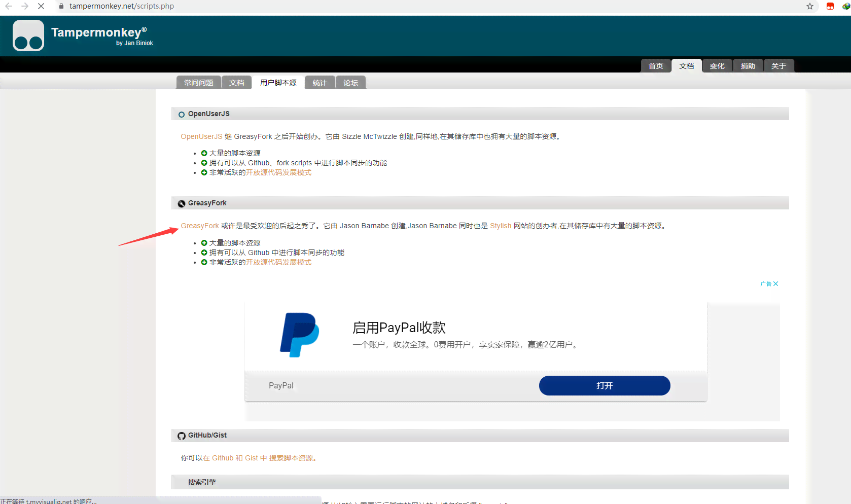This screenshot has height=504, width=851.
Task: Click the GitHub/Gist octocat icon
Action: [x=182, y=436]
